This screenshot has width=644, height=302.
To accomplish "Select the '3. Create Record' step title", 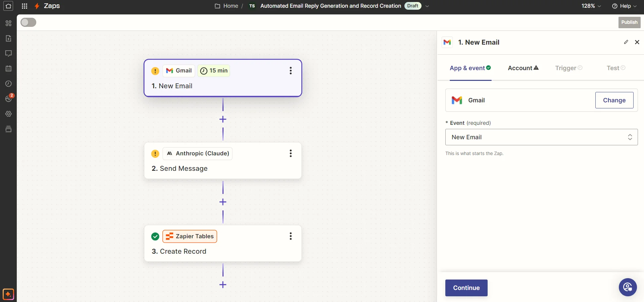I will [x=179, y=251].
